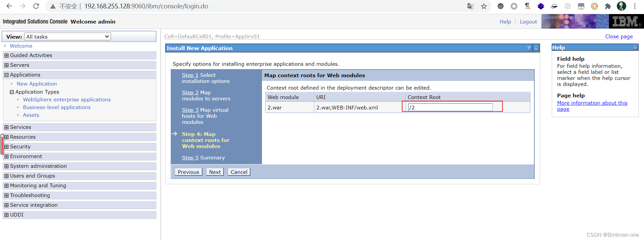Expand the Security section
644x240 pixels.
point(6,147)
